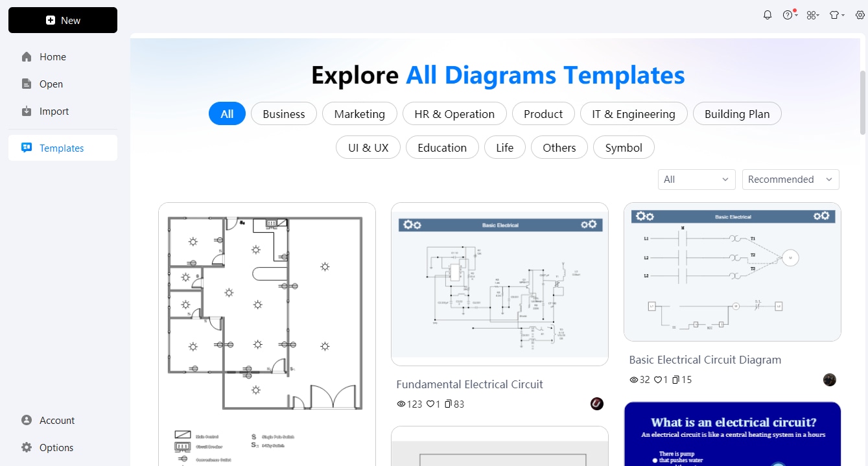Show Symbol templates
The width and height of the screenshot is (868, 466).
(x=624, y=148)
